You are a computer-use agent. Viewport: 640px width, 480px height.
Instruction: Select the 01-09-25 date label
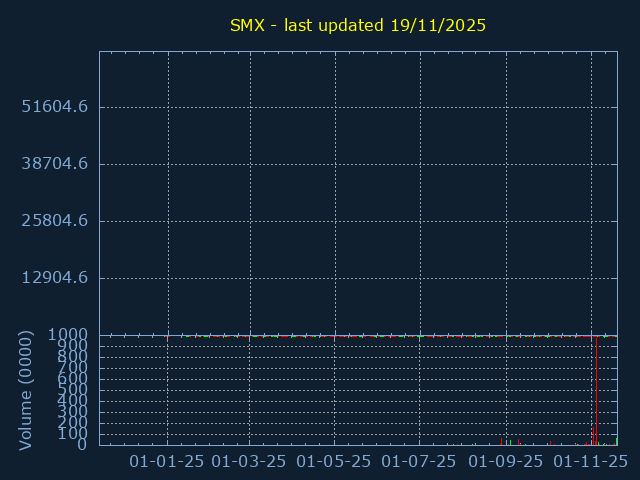pyautogui.click(x=506, y=461)
